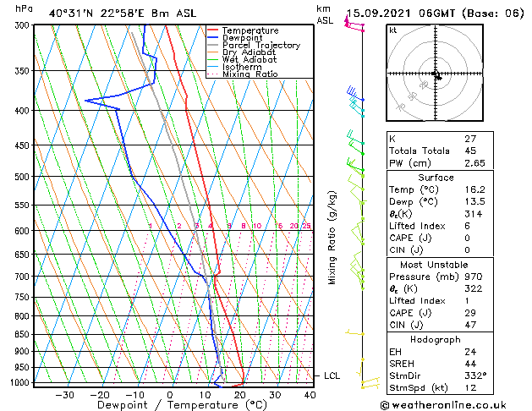532x411 pixels.
Task: Click the LCL level marker
Action: click(332, 375)
